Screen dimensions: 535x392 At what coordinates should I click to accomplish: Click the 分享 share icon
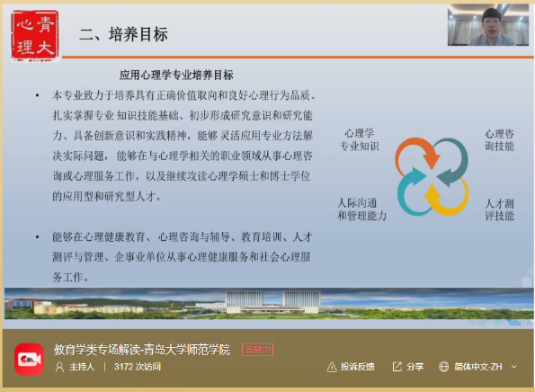point(397,367)
